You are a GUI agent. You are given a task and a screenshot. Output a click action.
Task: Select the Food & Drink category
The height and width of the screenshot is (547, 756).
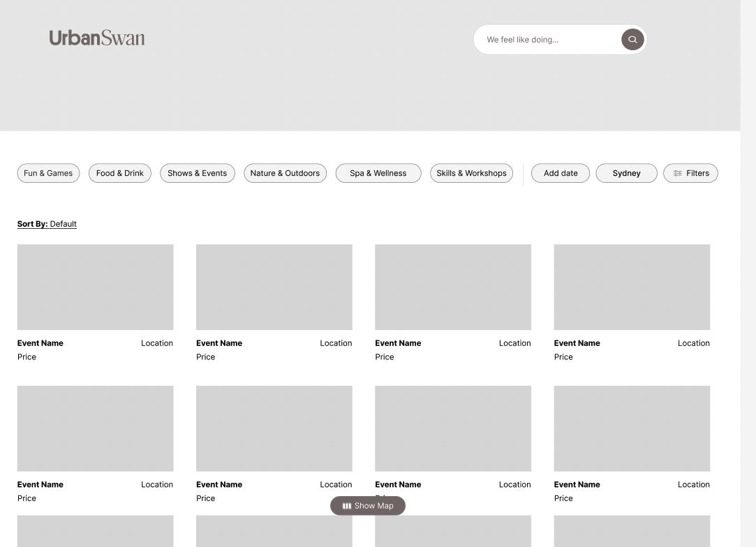pyautogui.click(x=119, y=173)
